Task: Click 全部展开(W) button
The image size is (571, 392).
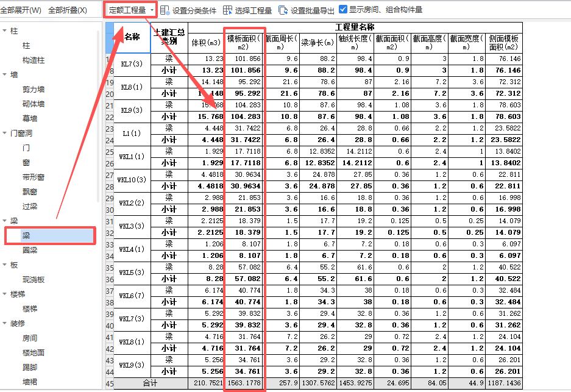Action: (x=21, y=10)
